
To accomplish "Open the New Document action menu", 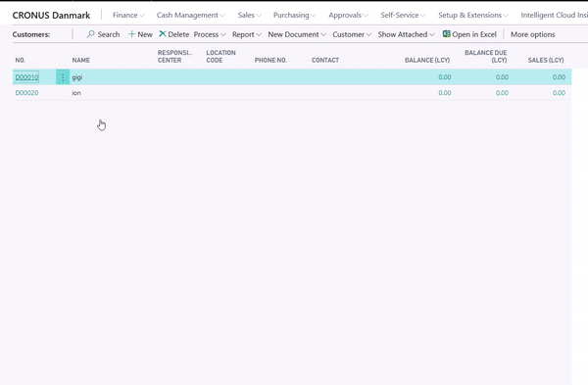I will click(x=297, y=34).
